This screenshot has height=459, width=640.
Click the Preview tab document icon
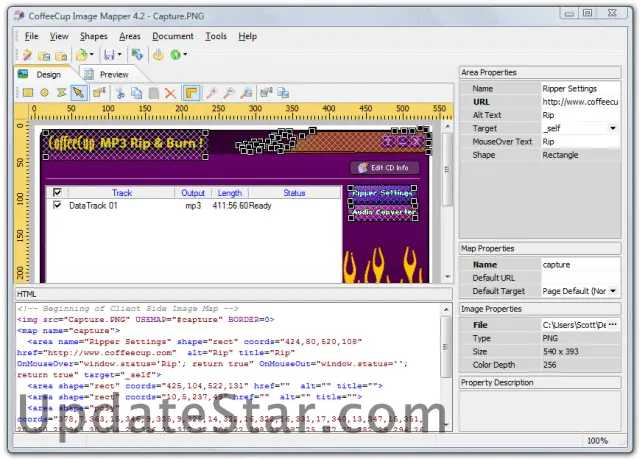tap(89, 74)
